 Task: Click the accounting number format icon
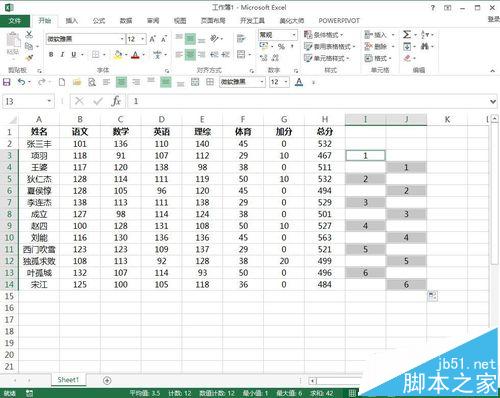(x=264, y=46)
